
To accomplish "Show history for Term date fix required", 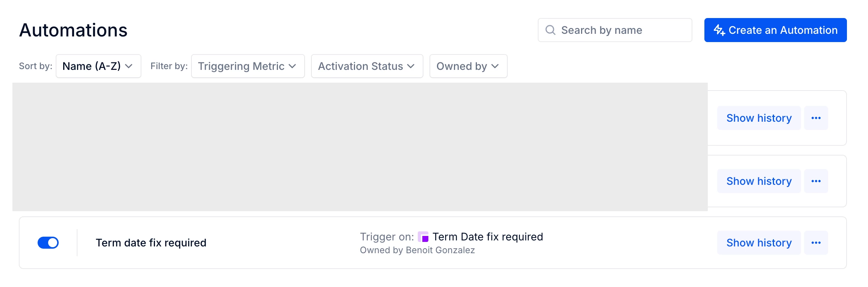I will click(759, 243).
